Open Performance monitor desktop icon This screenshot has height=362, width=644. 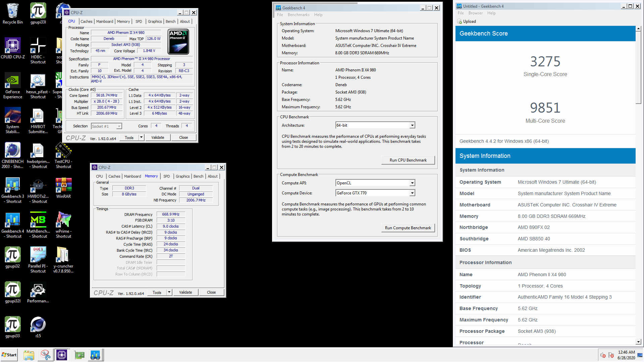coord(38,293)
